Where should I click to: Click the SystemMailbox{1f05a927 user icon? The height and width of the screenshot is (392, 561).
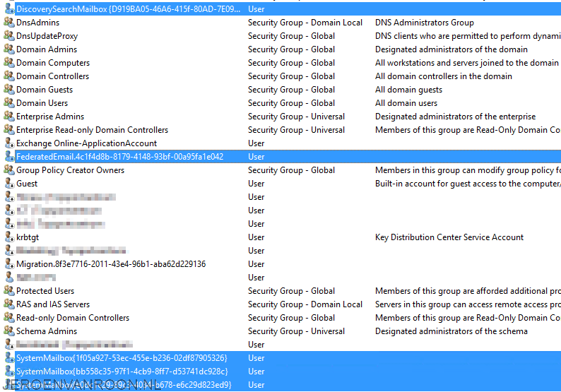[x=9, y=357]
